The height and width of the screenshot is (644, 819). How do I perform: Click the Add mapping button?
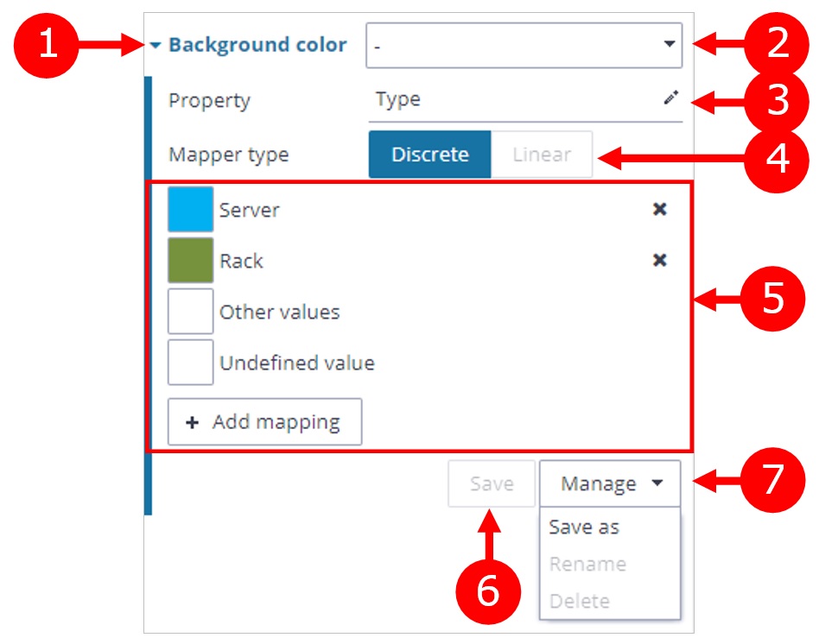coord(264,422)
